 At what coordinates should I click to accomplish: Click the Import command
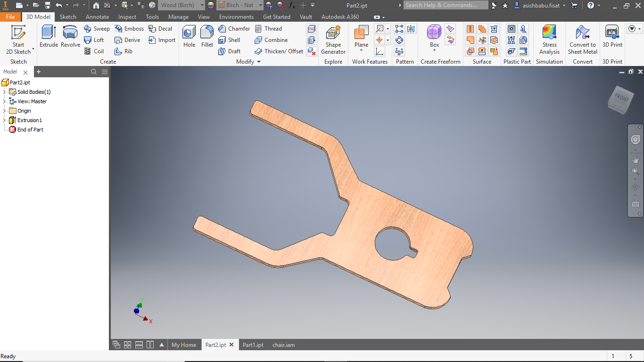point(162,40)
